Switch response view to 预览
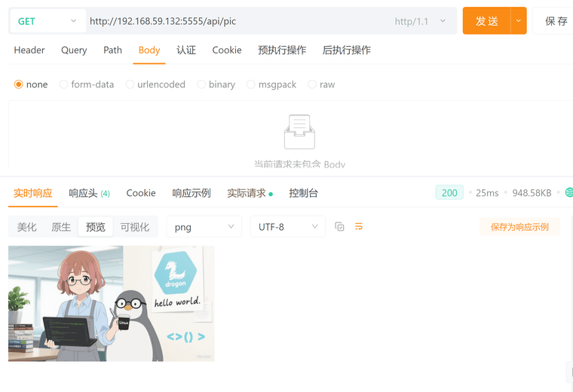 96,227
